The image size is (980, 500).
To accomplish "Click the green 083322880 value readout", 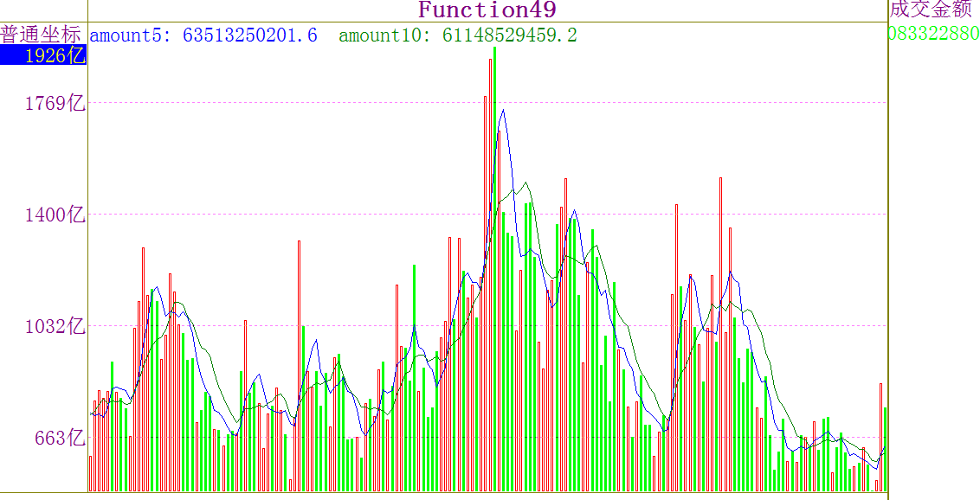I will 934,35.
